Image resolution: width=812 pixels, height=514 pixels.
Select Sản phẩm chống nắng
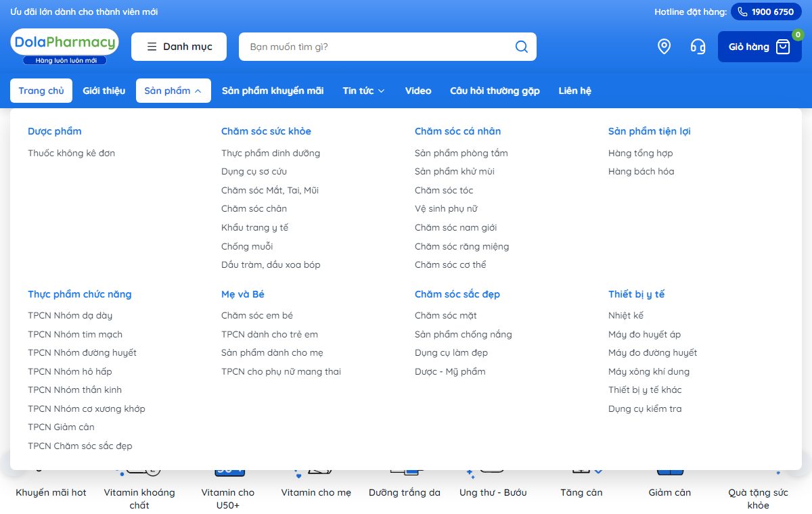[x=464, y=334]
